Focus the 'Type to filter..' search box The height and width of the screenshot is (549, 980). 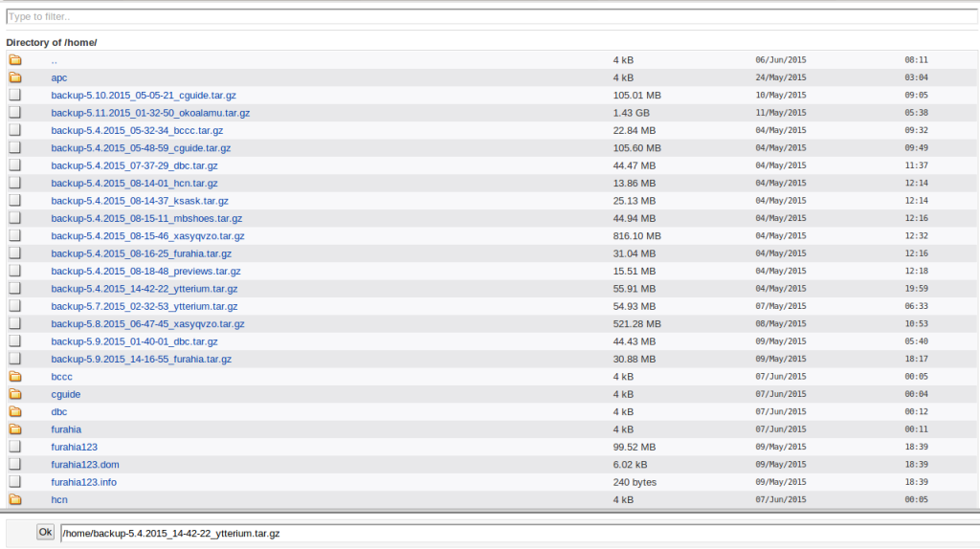click(490, 16)
